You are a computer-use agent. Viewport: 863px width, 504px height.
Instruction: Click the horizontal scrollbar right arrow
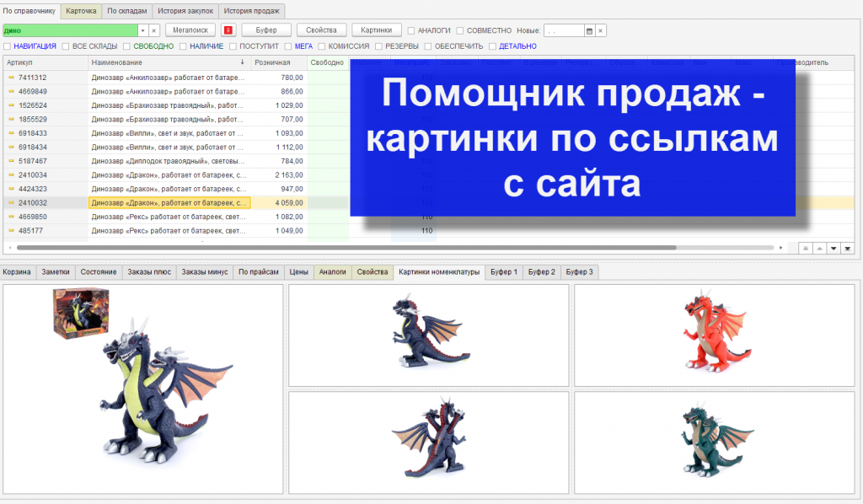(780, 248)
